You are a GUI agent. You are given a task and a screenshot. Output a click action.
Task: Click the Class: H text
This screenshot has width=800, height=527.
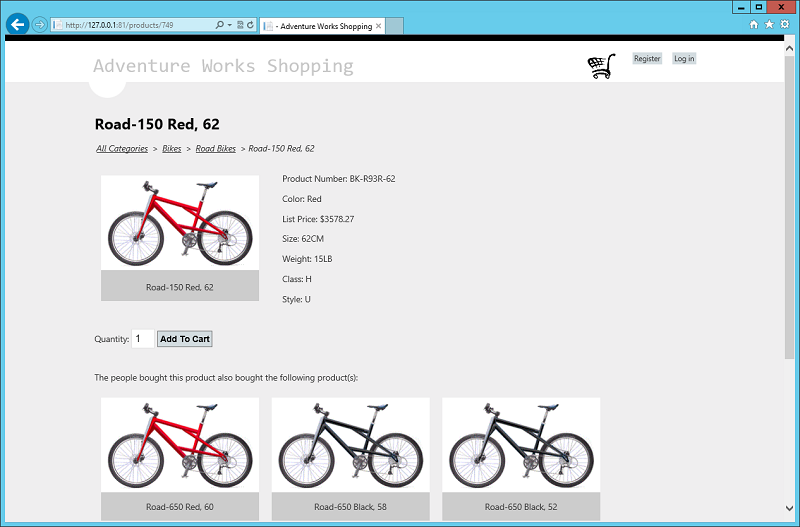coord(296,279)
